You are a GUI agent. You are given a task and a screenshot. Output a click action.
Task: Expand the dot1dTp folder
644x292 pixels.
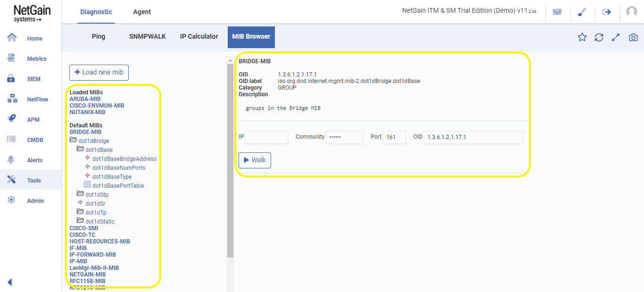[80, 212]
